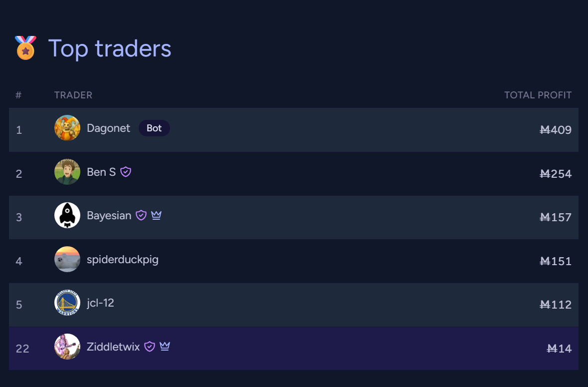This screenshot has width=588, height=387.
Task: Select the jcl-12 username
Action: click(x=100, y=303)
